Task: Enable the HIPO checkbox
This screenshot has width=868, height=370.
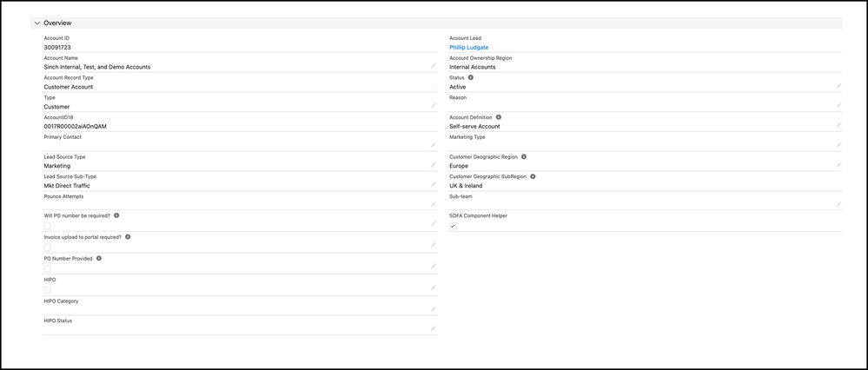Action: point(47,290)
